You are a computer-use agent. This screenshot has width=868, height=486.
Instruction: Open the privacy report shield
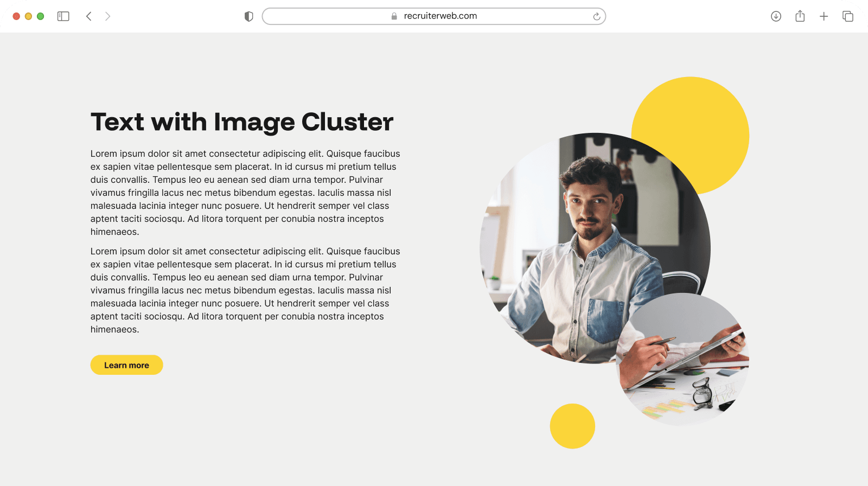[x=249, y=16]
